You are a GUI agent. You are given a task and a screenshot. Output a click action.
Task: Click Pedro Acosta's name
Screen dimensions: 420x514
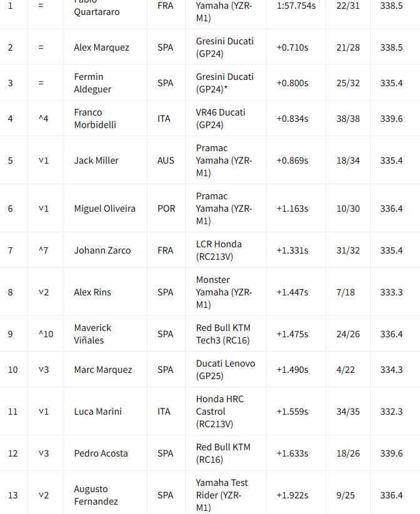coord(101,453)
